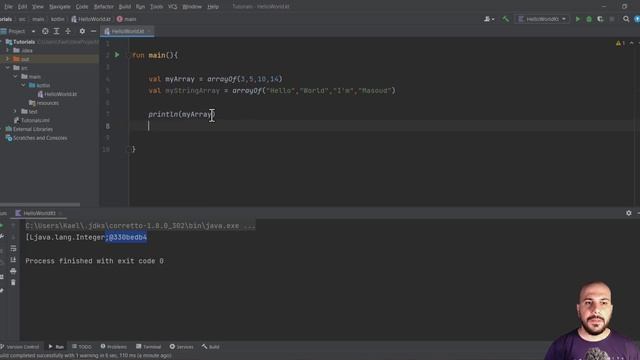Image resolution: width=640 pixels, height=360 pixels.
Task: Open the Build tool window
Action: [211, 347]
